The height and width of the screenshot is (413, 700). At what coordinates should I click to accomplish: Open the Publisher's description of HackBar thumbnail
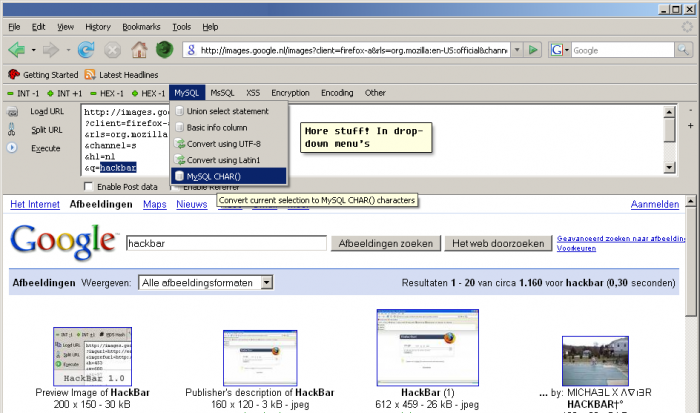(260, 358)
